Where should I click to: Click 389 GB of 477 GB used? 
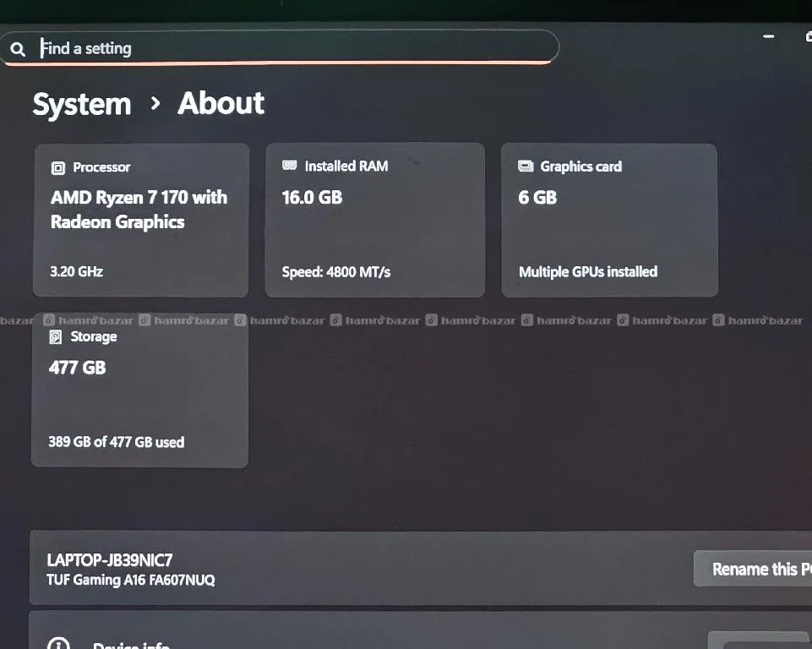coord(117,442)
